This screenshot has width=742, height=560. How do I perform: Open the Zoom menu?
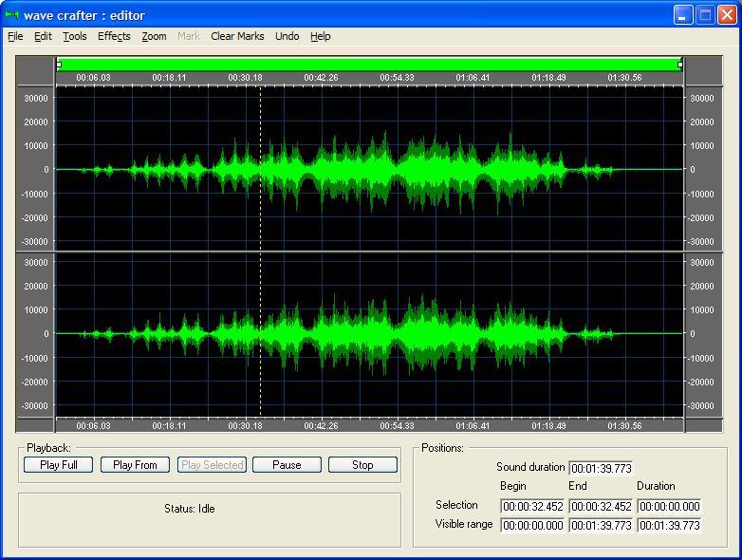click(x=154, y=36)
